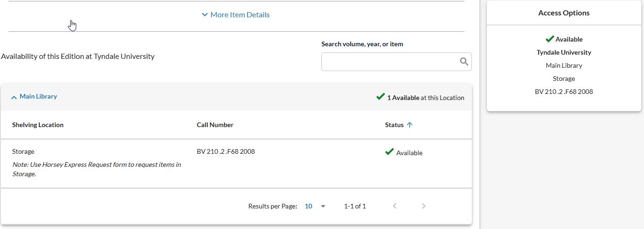This screenshot has height=229, width=644.
Task: Click green Available checkmark in Access Options
Action: point(550,39)
